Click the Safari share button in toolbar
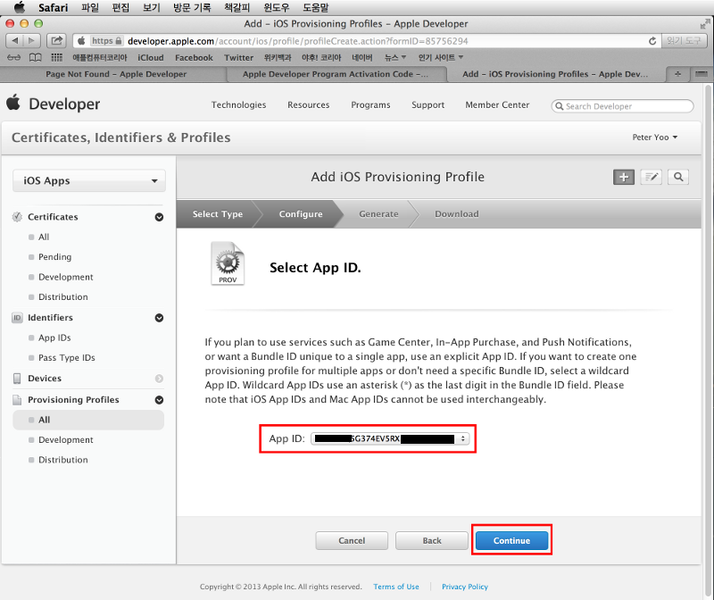 56,41
